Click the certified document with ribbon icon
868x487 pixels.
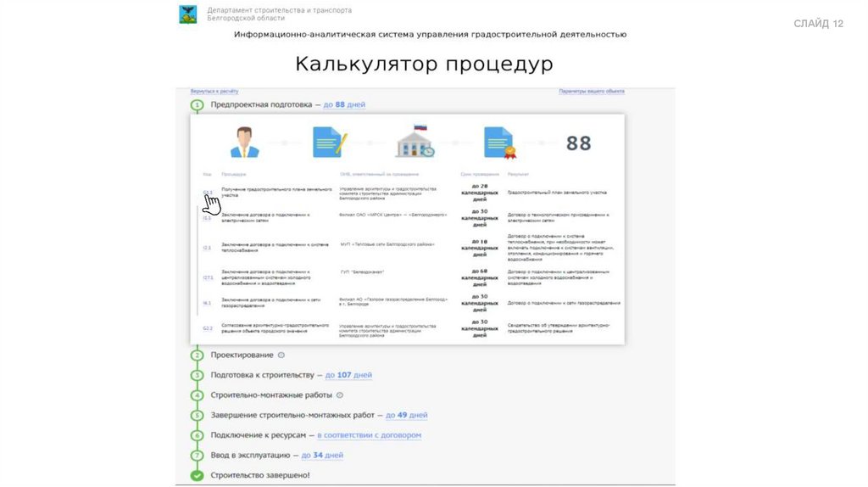(x=500, y=143)
